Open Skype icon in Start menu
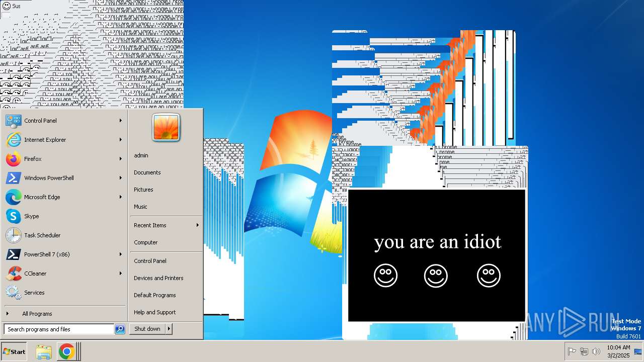The width and height of the screenshot is (644, 362). (x=14, y=216)
